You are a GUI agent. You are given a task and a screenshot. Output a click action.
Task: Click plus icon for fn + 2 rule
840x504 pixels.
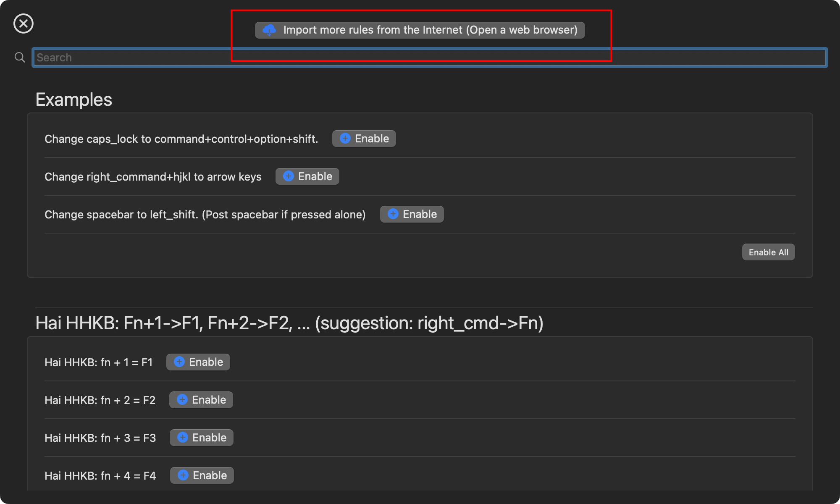point(182,400)
